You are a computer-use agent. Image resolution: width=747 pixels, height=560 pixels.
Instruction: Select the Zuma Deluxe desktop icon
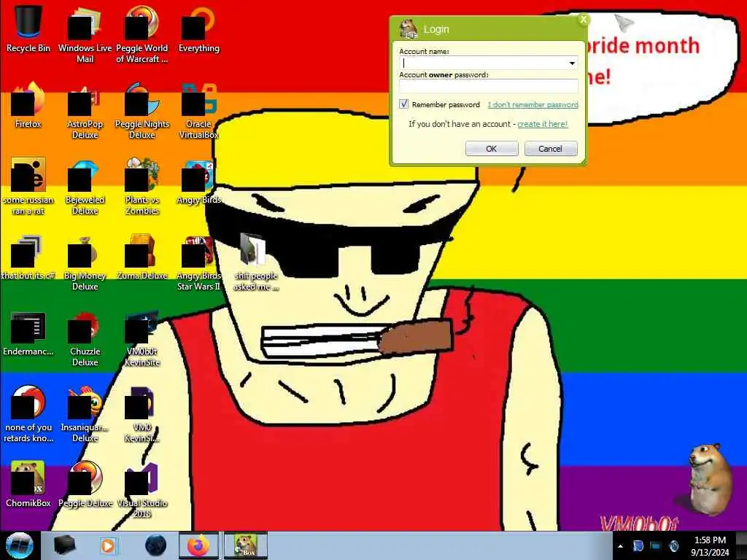(x=142, y=256)
